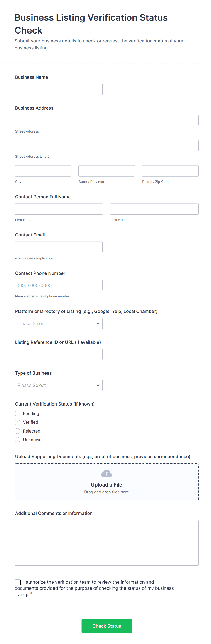Viewport: 211px width, 644px height.
Task: Focus the State / Province input
Action: pos(106,171)
